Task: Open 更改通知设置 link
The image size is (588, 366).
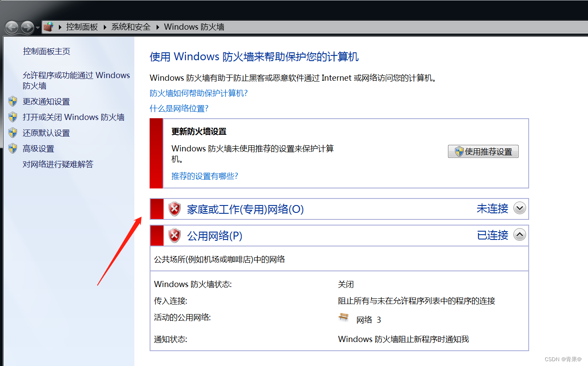Action: pos(46,102)
